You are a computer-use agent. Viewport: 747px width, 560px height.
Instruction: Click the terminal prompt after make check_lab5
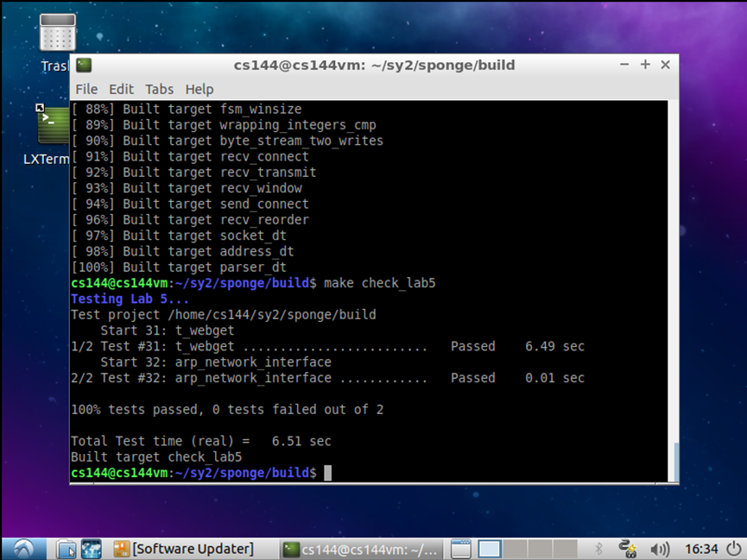point(326,473)
